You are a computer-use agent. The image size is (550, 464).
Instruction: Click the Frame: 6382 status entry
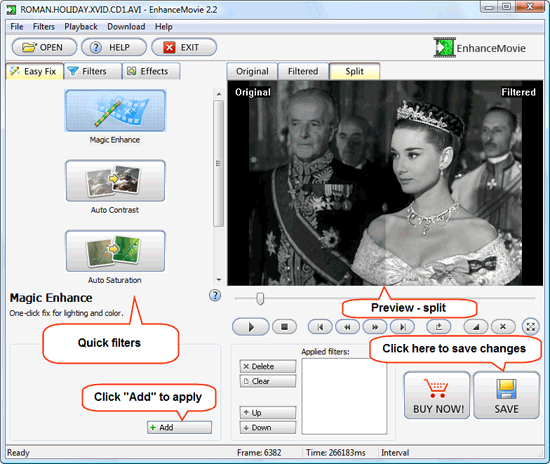(x=259, y=453)
